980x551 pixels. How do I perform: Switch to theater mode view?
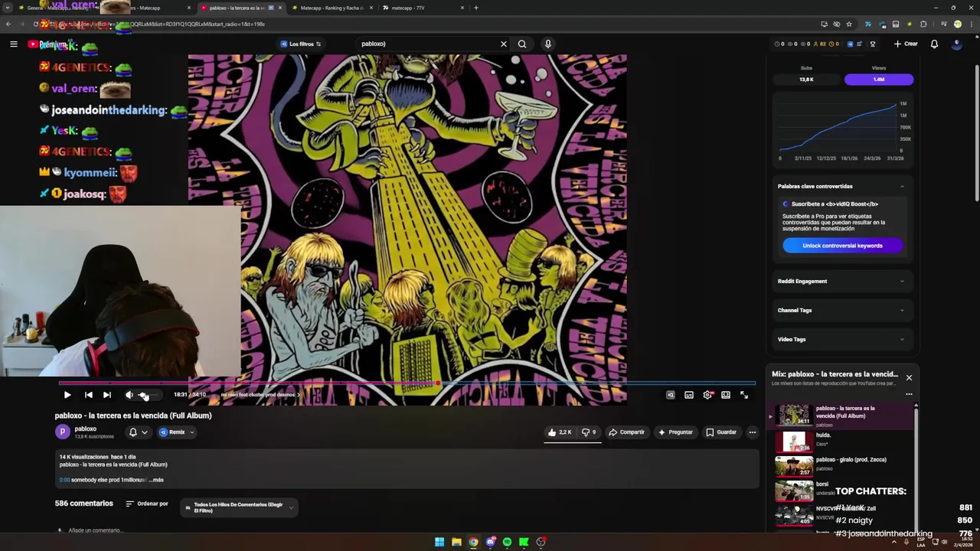click(x=726, y=395)
